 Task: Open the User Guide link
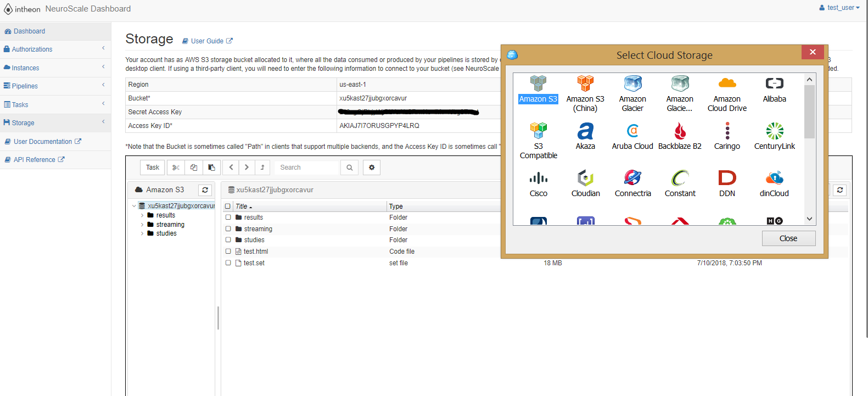point(208,41)
